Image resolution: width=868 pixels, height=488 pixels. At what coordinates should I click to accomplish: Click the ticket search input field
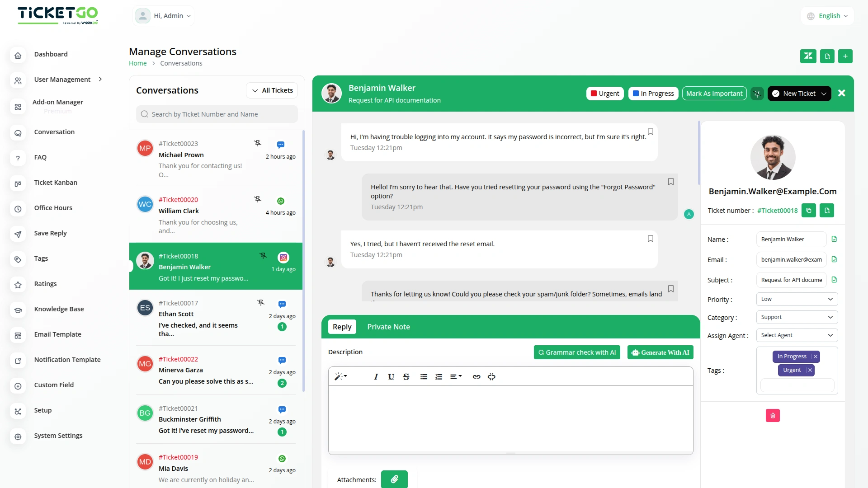click(x=217, y=114)
